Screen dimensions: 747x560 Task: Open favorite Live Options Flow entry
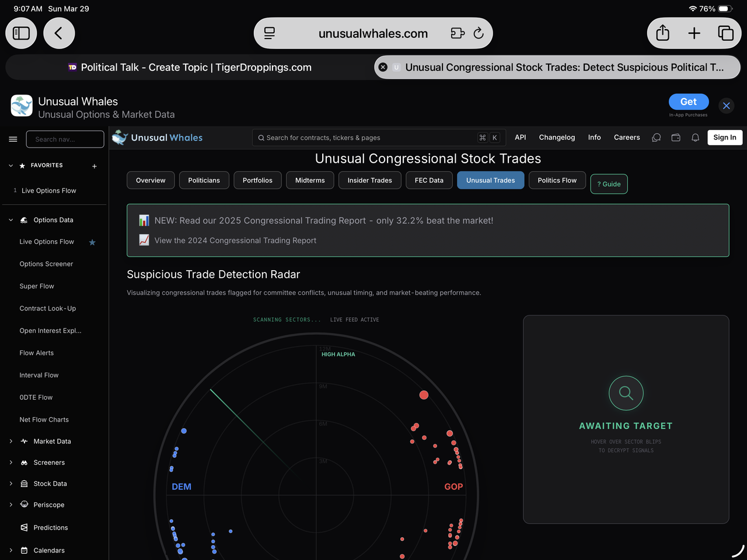click(x=49, y=191)
